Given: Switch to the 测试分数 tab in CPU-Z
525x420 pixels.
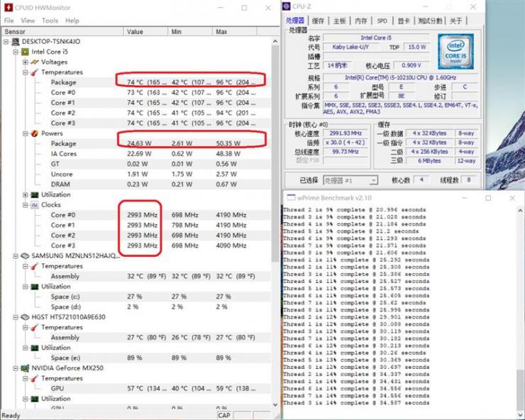Looking at the screenshot, I should pyautogui.click(x=430, y=21).
